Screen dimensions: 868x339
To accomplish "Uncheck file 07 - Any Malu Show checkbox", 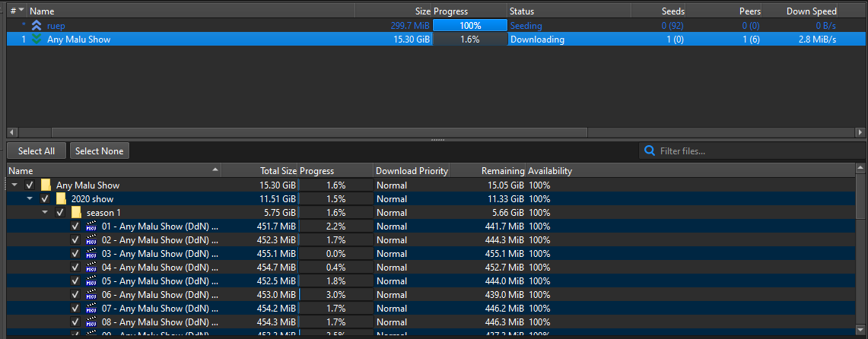I will [76, 308].
